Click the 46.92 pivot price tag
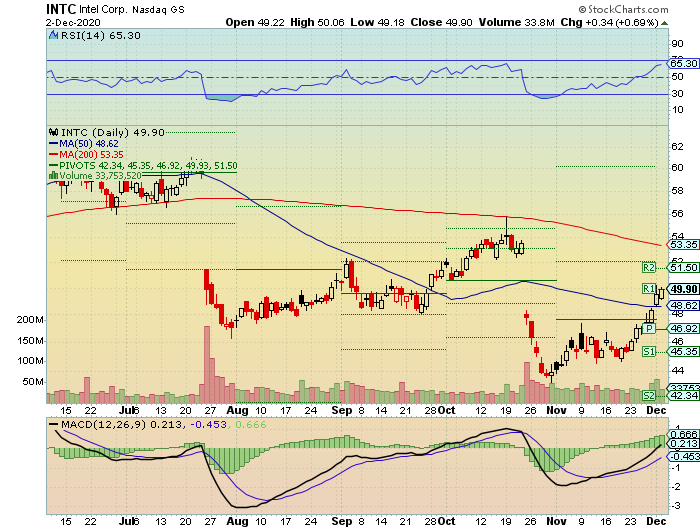700x530 pixels. pyautogui.click(x=683, y=329)
